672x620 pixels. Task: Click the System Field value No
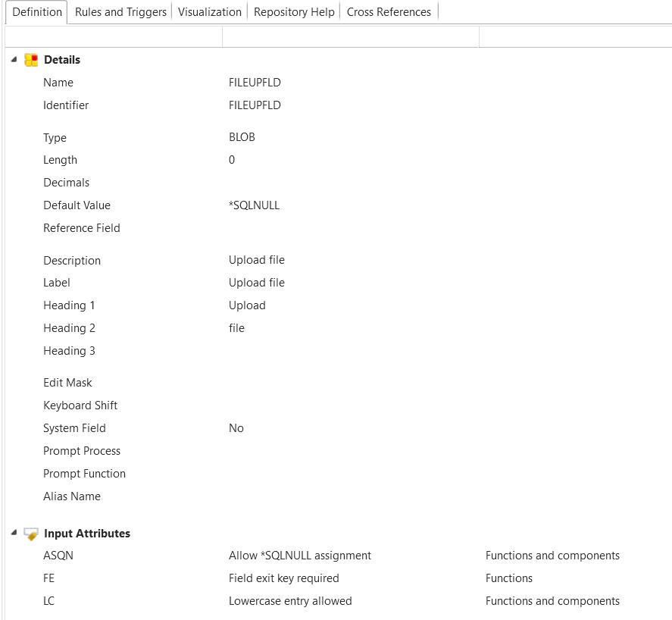point(236,427)
